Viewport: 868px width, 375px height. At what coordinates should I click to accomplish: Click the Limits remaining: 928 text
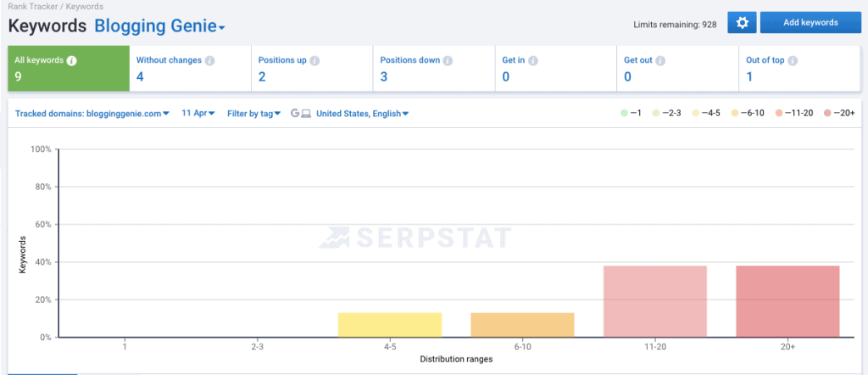675,24
